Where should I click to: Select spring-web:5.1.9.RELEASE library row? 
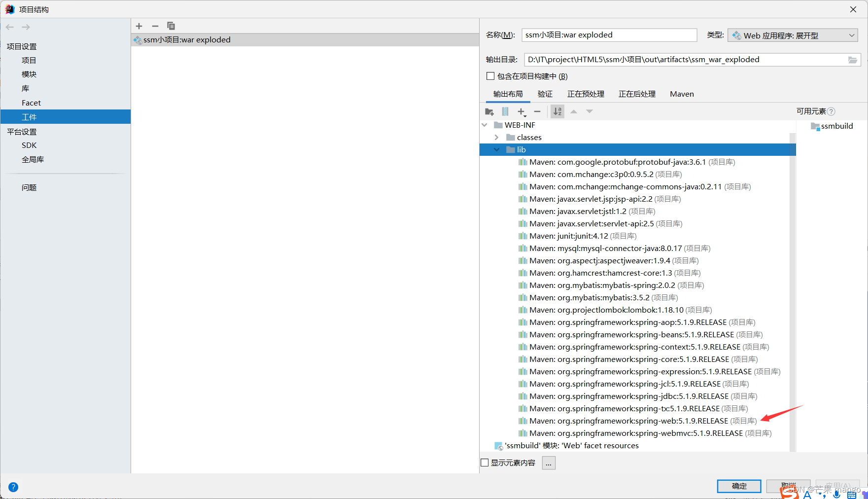pyautogui.click(x=637, y=421)
